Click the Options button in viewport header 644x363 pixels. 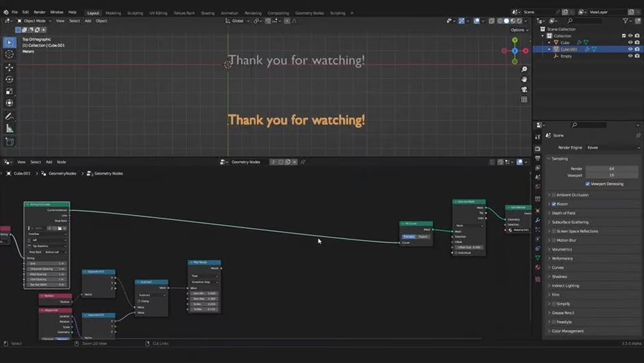[518, 29]
